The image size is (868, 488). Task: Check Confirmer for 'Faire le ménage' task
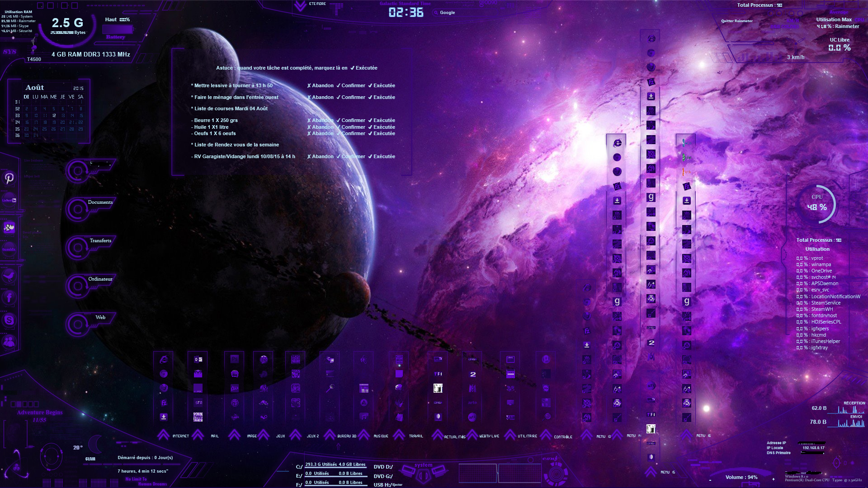pyautogui.click(x=350, y=97)
